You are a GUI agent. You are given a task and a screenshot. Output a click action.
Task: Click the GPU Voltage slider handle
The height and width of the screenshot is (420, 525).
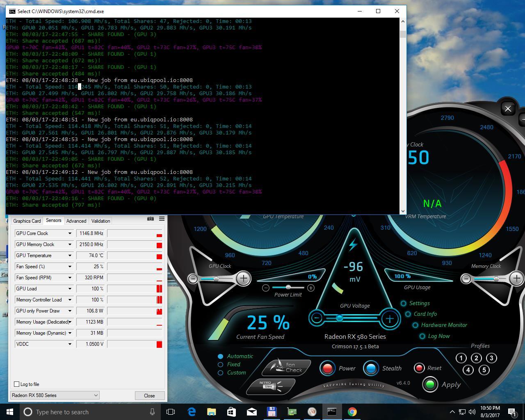click(x=340, y=318)
